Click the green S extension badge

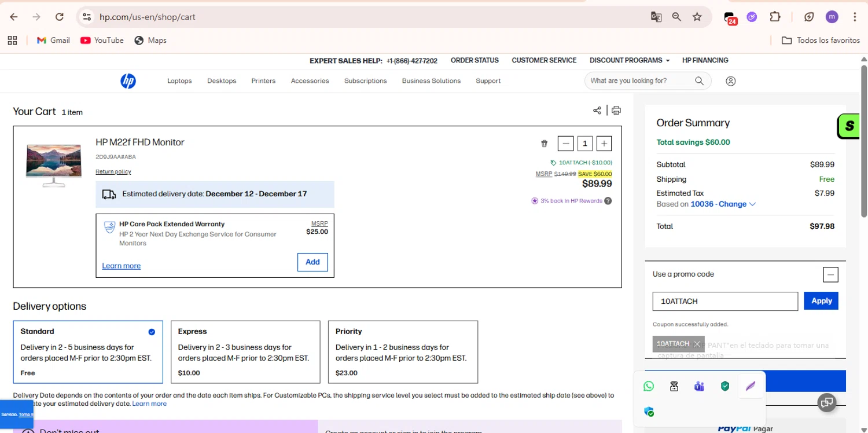[849, 126]
